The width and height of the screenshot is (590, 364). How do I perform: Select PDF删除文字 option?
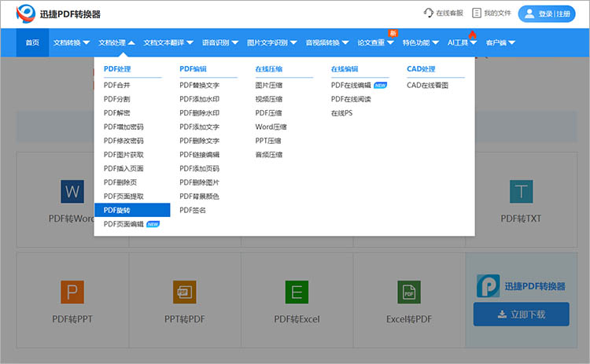[x=200, y=141]
